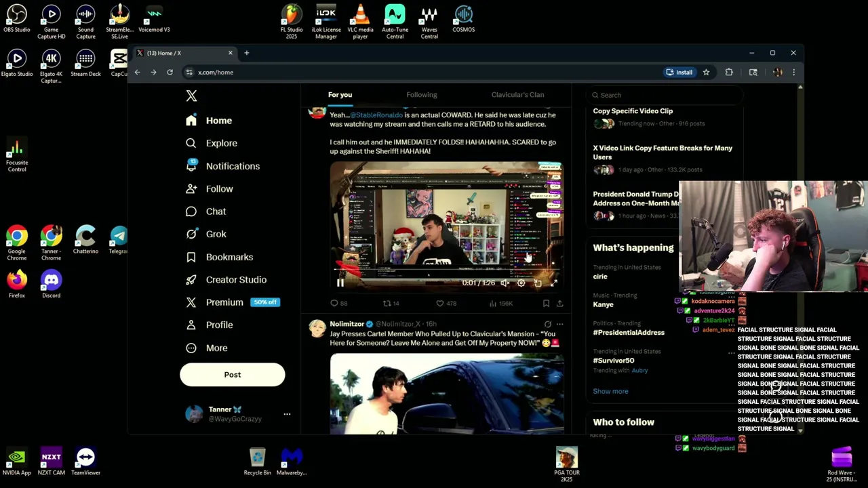Viewport: 868px width, 488px height.
Task: Pause the playing video
Action: point(340,283)
